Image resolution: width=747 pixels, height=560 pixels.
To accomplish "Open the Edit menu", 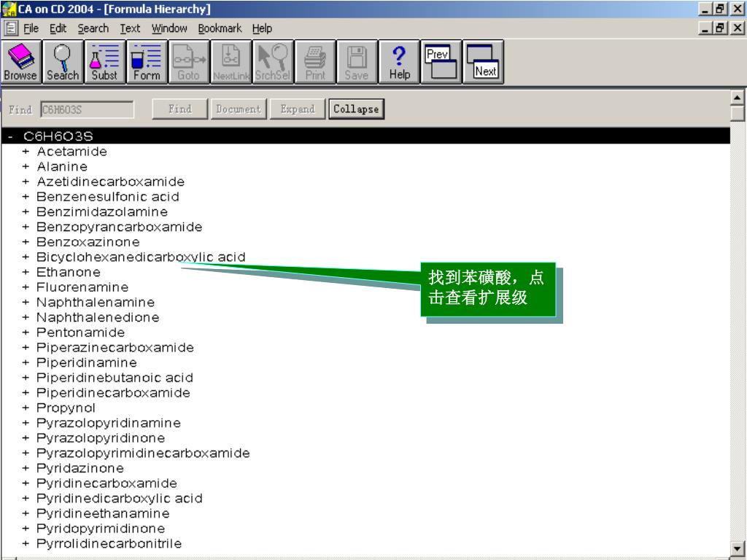I will [x=58, y=28].
